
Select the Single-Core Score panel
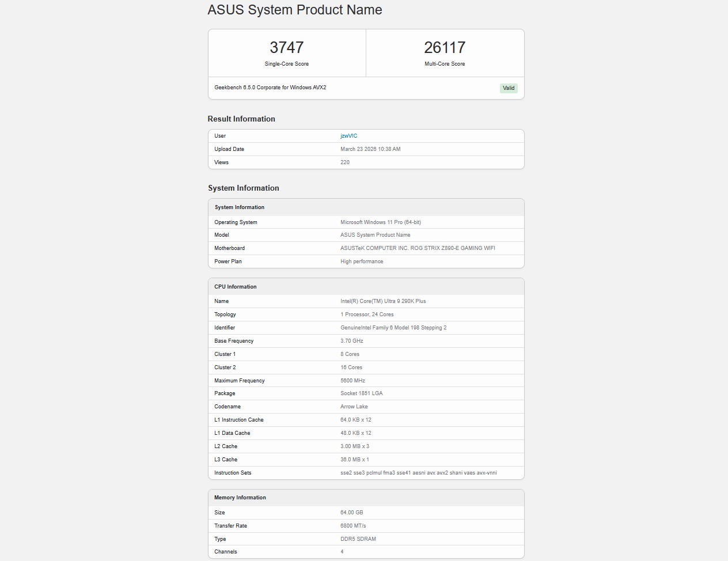pos(287,52)
